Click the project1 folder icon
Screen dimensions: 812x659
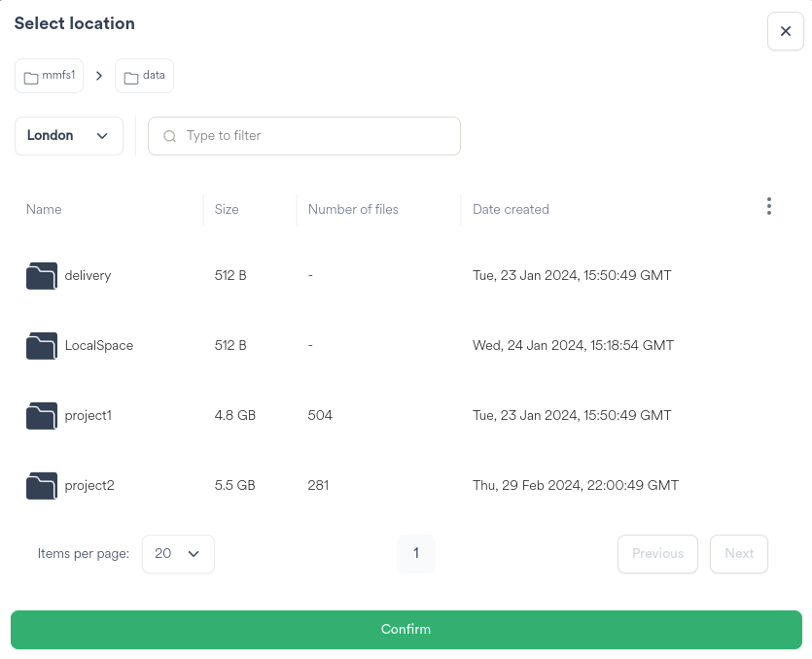[x=41, y=416]
